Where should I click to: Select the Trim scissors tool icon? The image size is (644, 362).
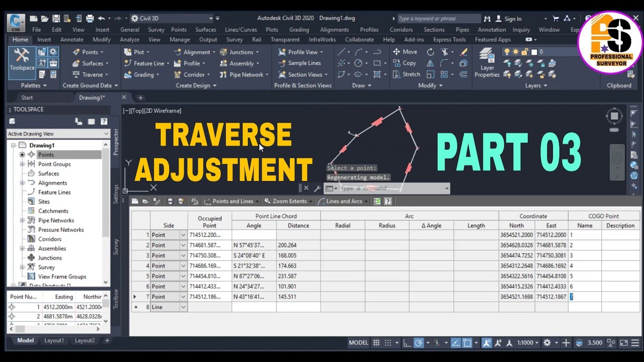click(x=444, y=52)
